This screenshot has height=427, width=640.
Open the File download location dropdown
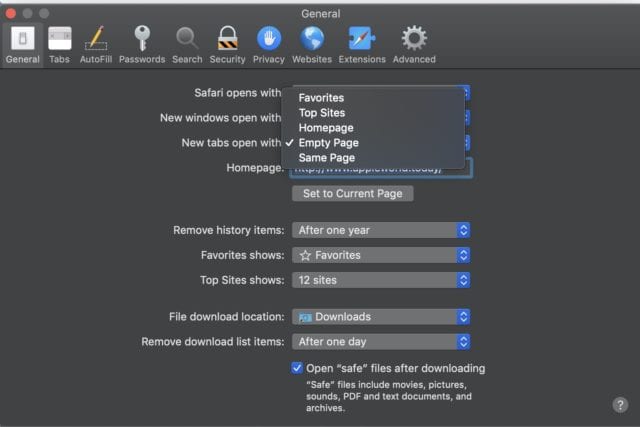click(381, 317)
